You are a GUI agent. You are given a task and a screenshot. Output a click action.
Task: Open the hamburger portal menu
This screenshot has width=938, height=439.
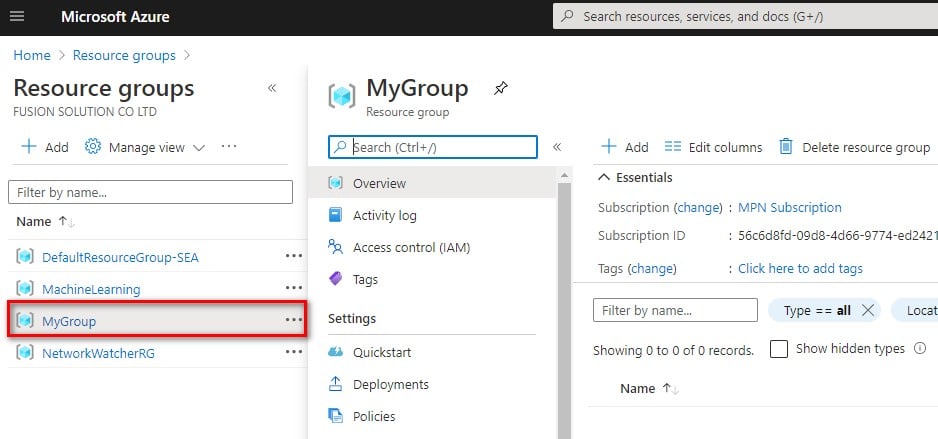tap(17, 16)
